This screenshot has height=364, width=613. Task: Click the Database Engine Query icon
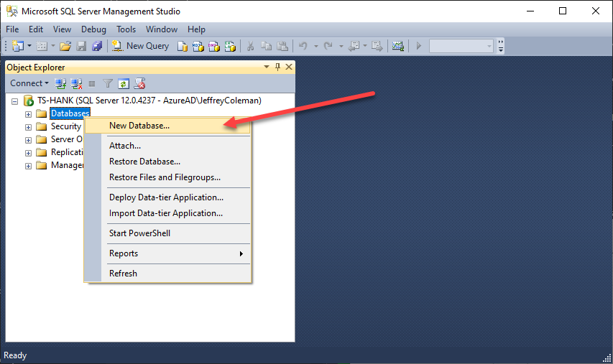coord(183,46)
